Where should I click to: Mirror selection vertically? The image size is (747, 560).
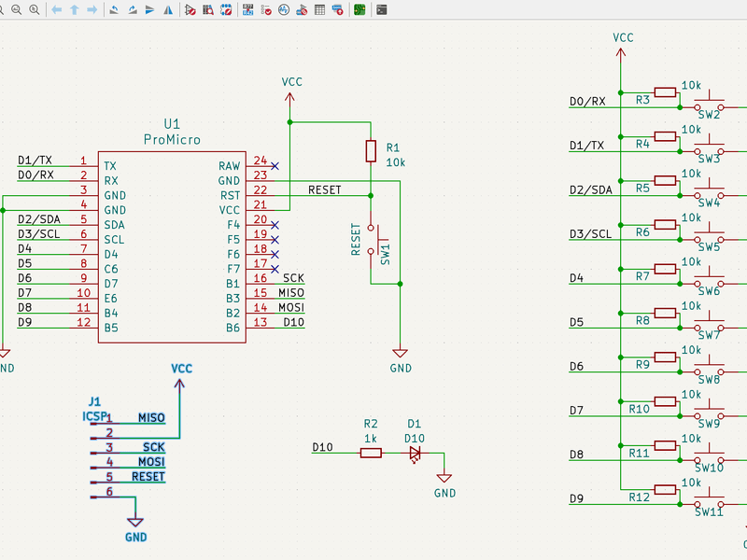[149, 10]
